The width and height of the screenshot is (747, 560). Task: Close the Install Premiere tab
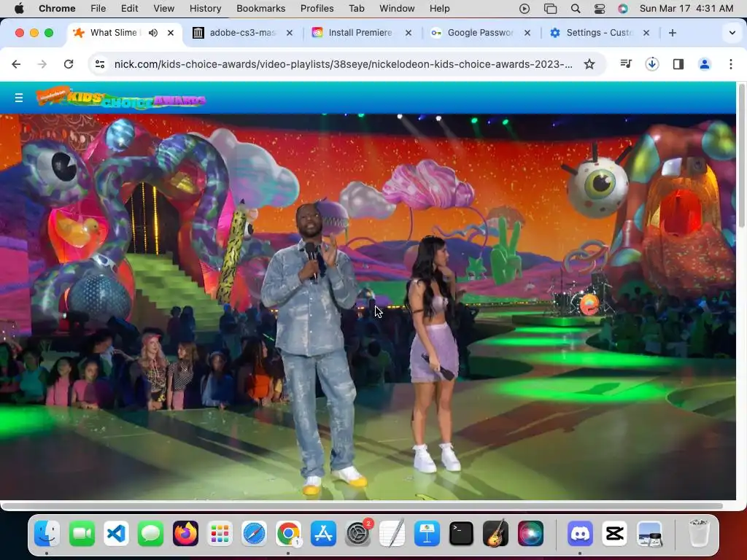pyautogui.click(x=409, y=33)
